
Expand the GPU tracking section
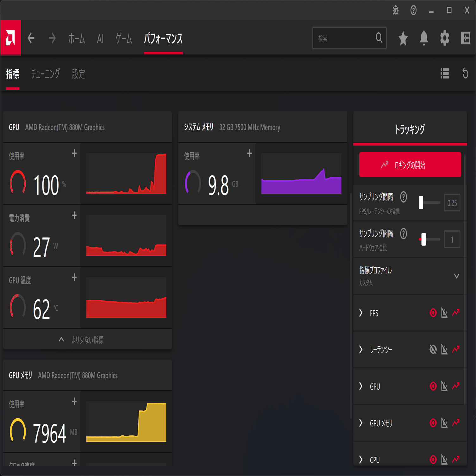tap(361, 386)
